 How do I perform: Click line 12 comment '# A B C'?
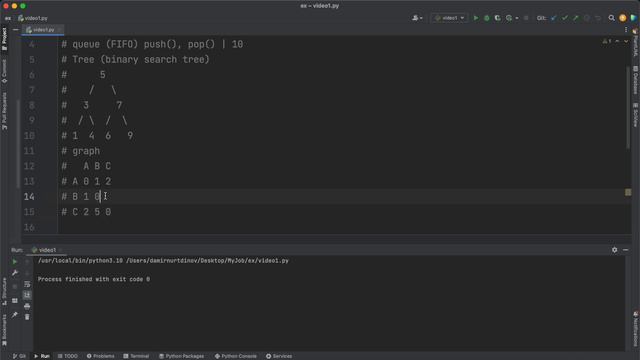pyautogui.click(x=86, y=166)
